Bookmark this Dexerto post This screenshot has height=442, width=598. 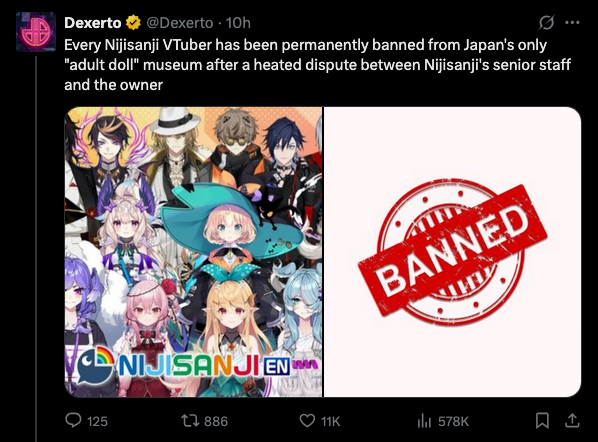542,421
